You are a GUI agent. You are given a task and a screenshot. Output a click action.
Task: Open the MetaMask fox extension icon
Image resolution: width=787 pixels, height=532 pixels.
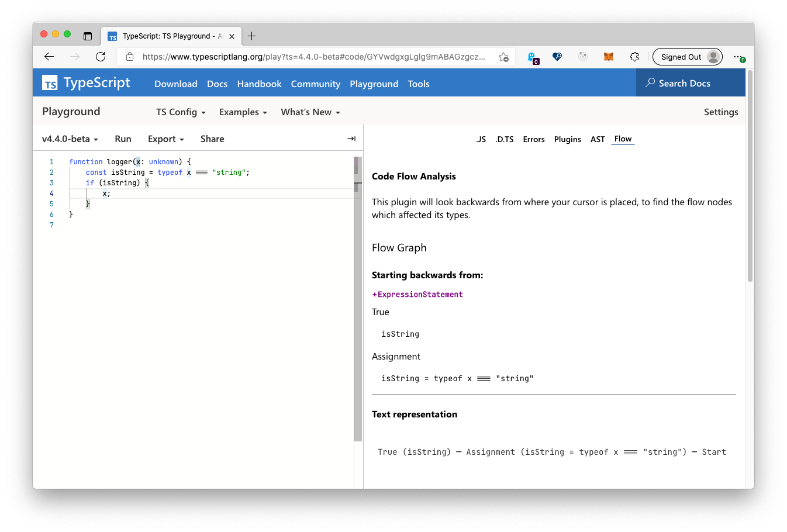(x=609, y=57)
